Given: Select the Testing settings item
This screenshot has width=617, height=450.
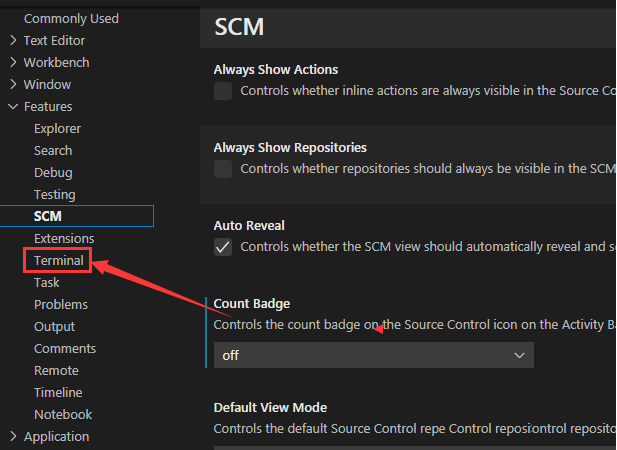Looking at the screenshot, I should pos(54,195).
